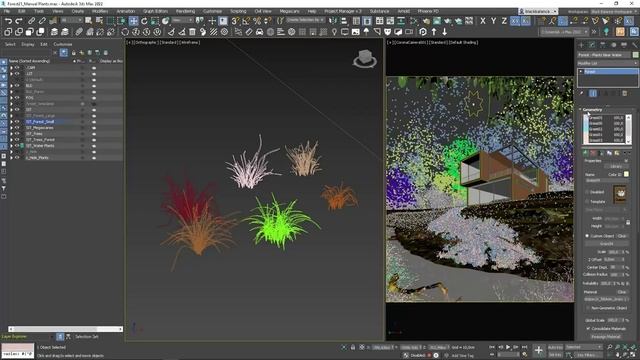Toggle Template radio option
This screenshot has width=640, height=360.
tap(587, 202)
